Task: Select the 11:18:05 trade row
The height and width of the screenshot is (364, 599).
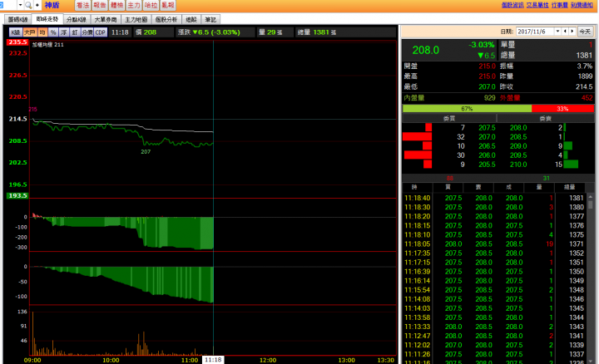Action: pos(494,243)
